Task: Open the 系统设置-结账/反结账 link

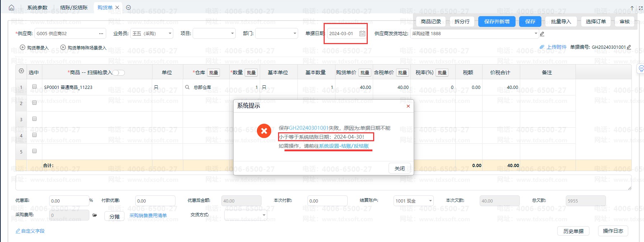Action: tap(344, 146)
